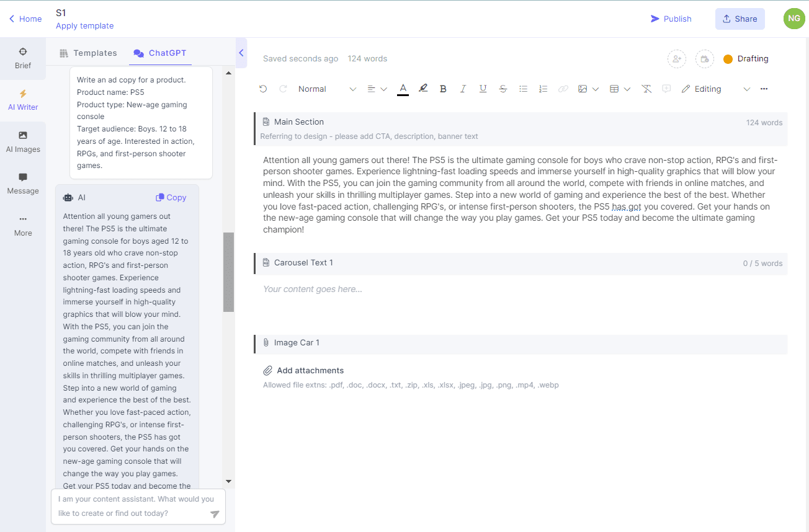Toggle strikethrough formatting
The height and width of the screenshot is (532, 809).
503,89
